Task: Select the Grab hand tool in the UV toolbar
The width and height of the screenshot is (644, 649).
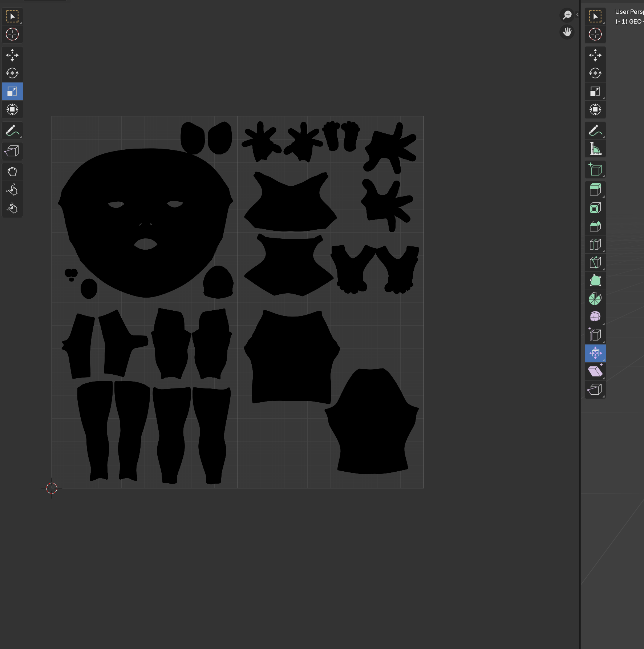Action: click(12, 172)
